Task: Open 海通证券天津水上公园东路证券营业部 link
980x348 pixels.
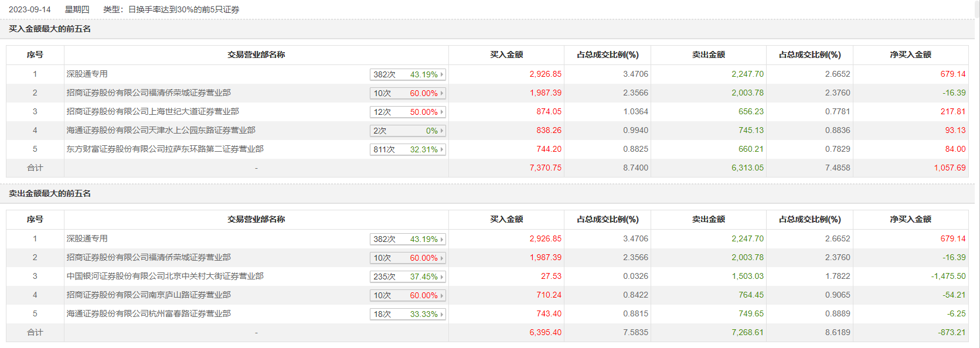Action: tap(161, 130)
